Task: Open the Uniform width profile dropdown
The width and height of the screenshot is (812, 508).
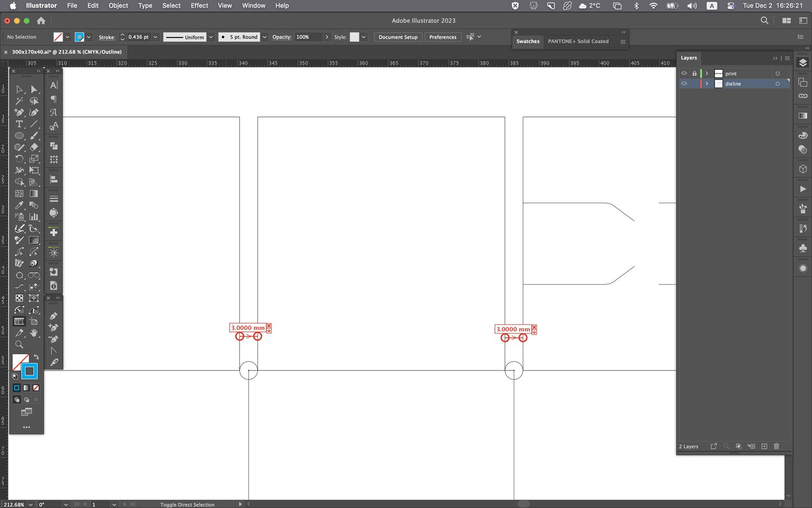Action: (211, 37)
